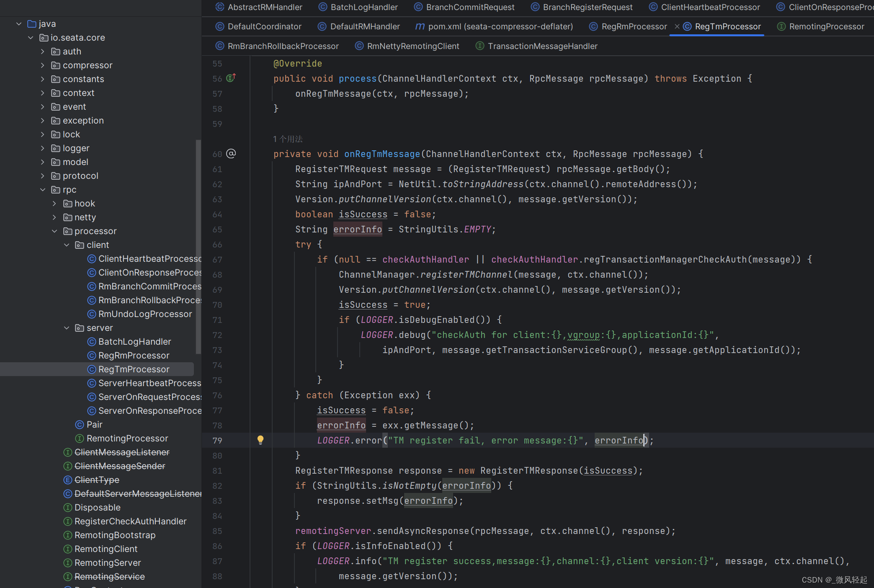Click the interface icon on TransactionMessageHandler tab
Image resolution: width=874 pixels, height=588 pixels.
coord(480,46)
